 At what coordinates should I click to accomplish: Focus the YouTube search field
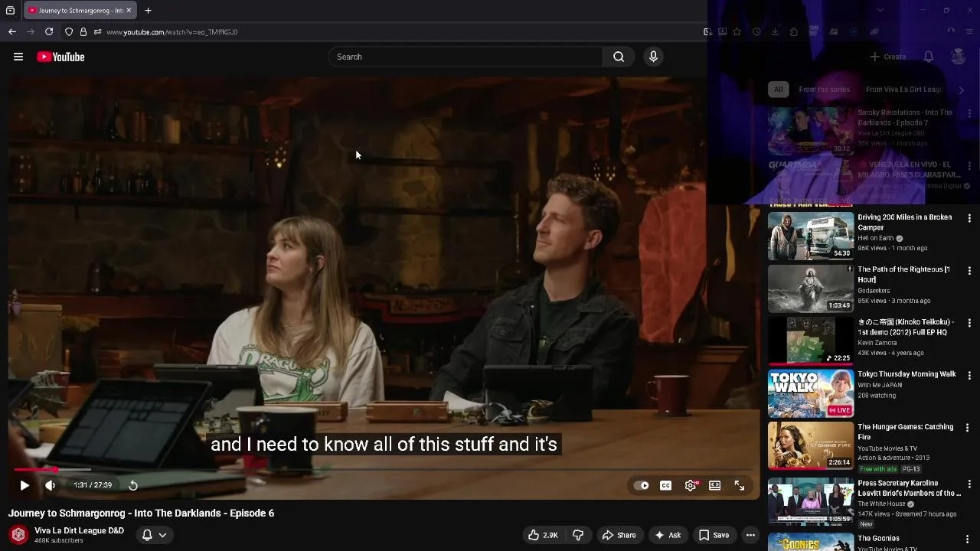pyautogui.click(x=465, y=57)
